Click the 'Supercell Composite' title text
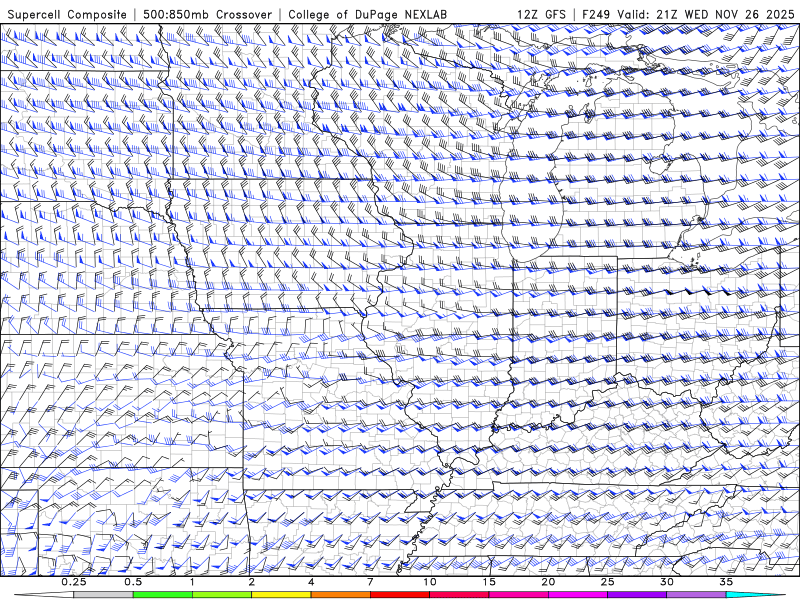Image resolution: width=800 pixels, height=600 pixels. pyautogui.click(x=67, y=14)
